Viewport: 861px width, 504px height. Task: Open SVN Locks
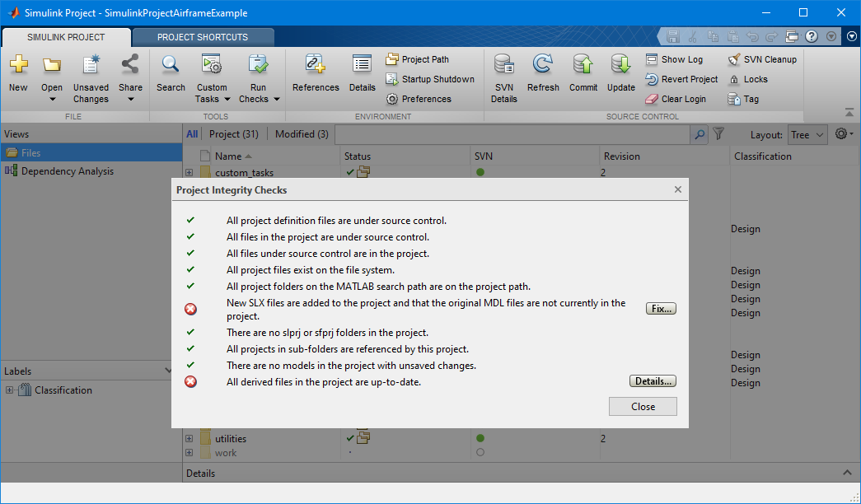748,79
